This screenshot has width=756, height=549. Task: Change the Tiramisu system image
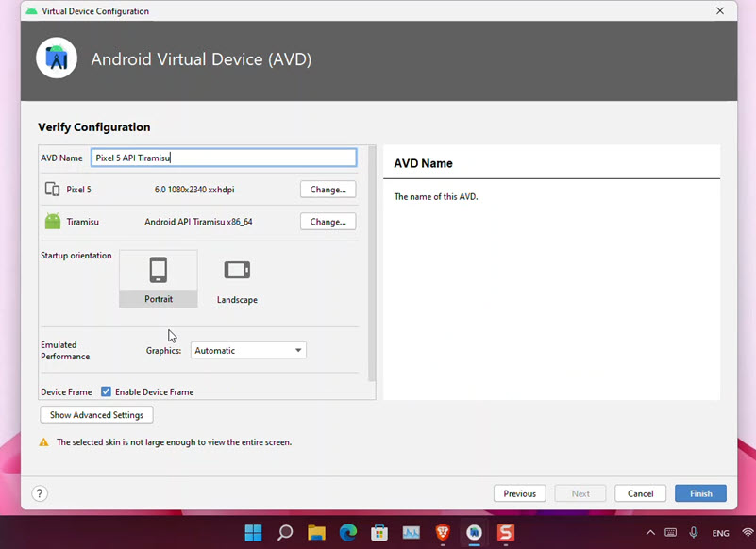(328, 222)
